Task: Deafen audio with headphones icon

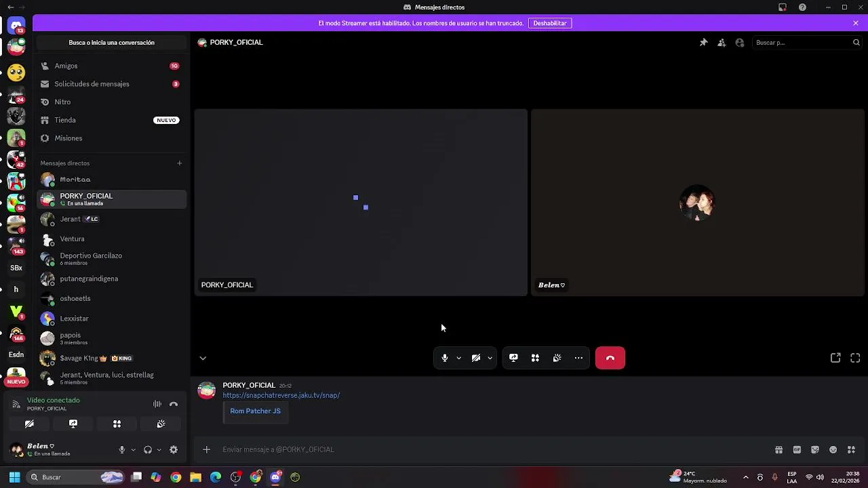Action: coord(148,450)
